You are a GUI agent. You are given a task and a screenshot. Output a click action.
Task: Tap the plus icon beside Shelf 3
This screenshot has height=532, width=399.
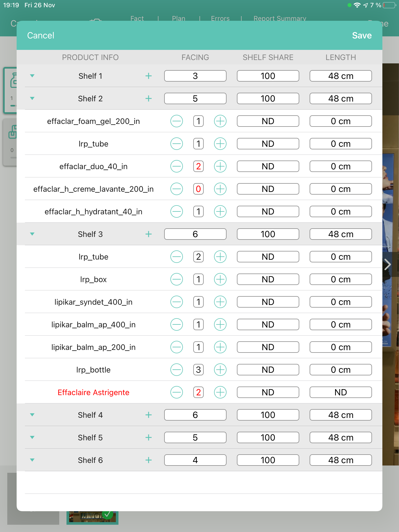[148, 234]
